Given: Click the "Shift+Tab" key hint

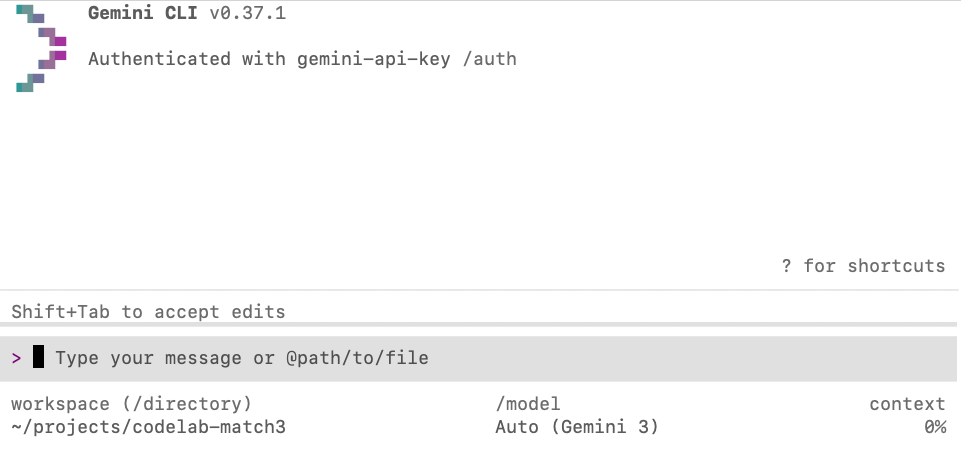Looking at the screenshot, I should (61, 312).
